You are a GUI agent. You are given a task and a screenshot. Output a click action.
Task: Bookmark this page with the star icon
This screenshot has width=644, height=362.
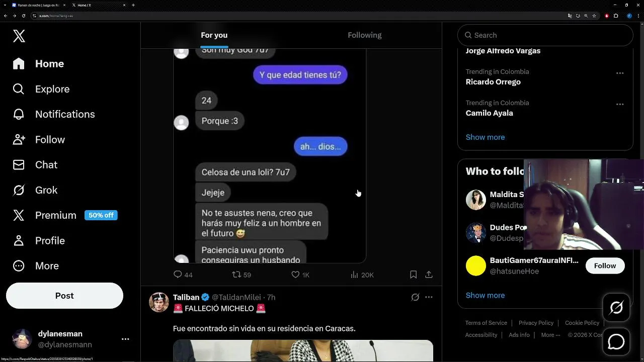click(x=594, y=16)
